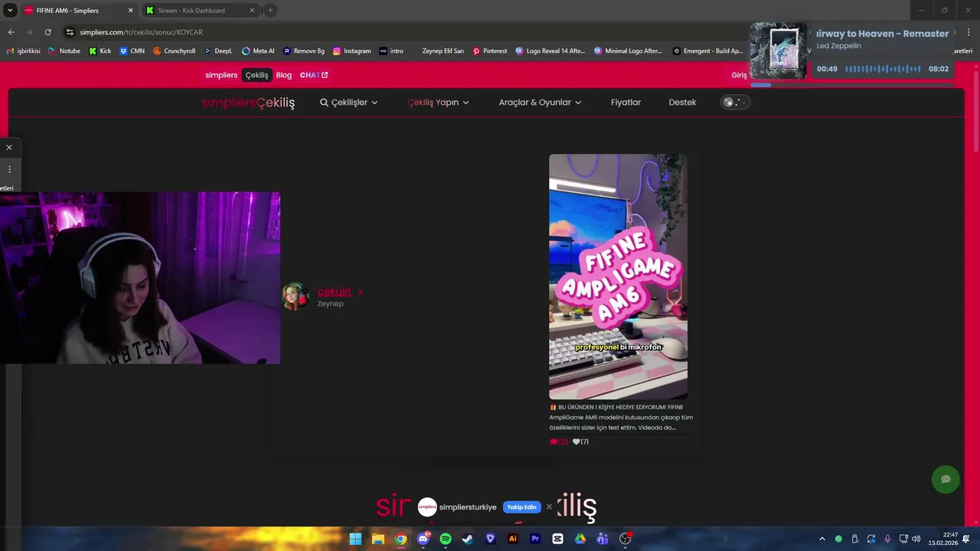Open the FIFINE AmpliGame AM6 video thumbnail
The height and width of the screenshot is (551, 980).
(x=618, y=276)
